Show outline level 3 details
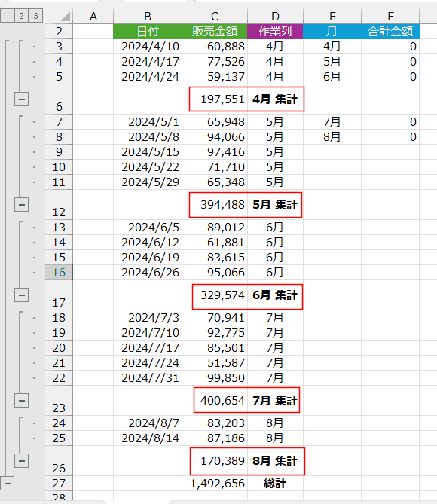Viewport: 437px width, 504px height. coord(35,16)
